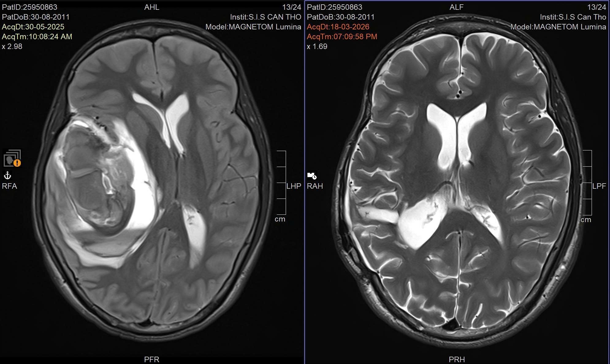
Task: Select the AcqDt:30-05-2025 overlay text
Action: (x=33, y=27)
